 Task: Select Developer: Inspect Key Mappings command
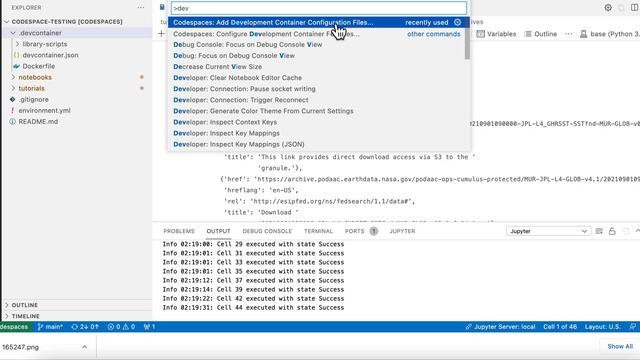316,133
